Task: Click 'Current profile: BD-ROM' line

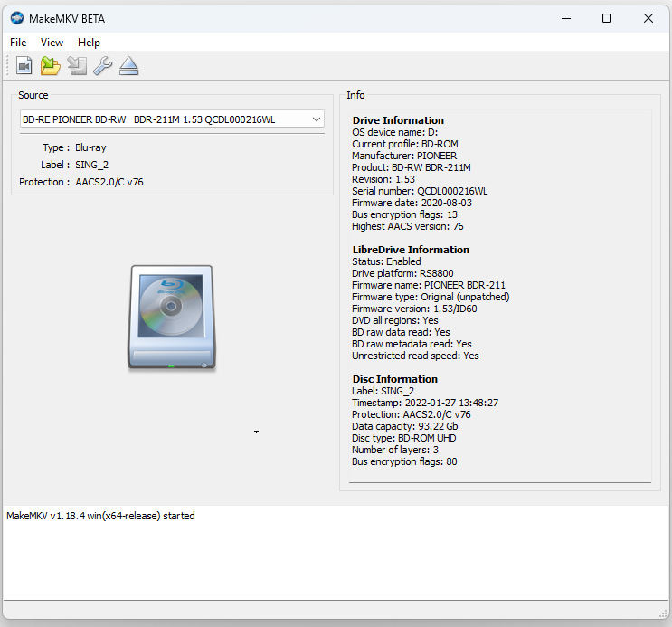Action: tap(405, 144)
